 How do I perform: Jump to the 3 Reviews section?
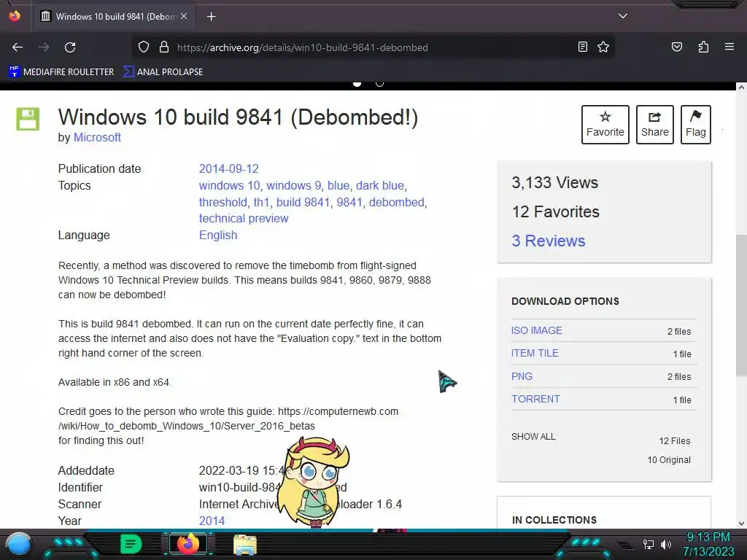pyautogui.click(x=549, y=241)
